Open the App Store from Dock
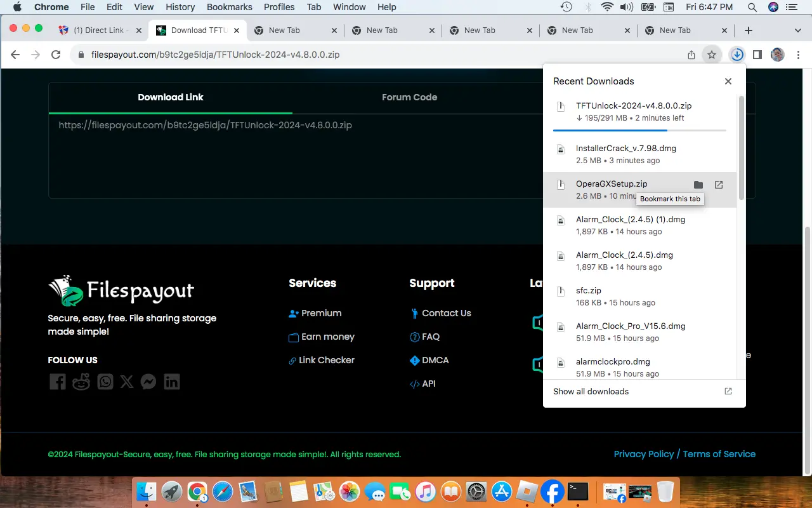Viewport: 812px width, 508px height. pos(502,491)
